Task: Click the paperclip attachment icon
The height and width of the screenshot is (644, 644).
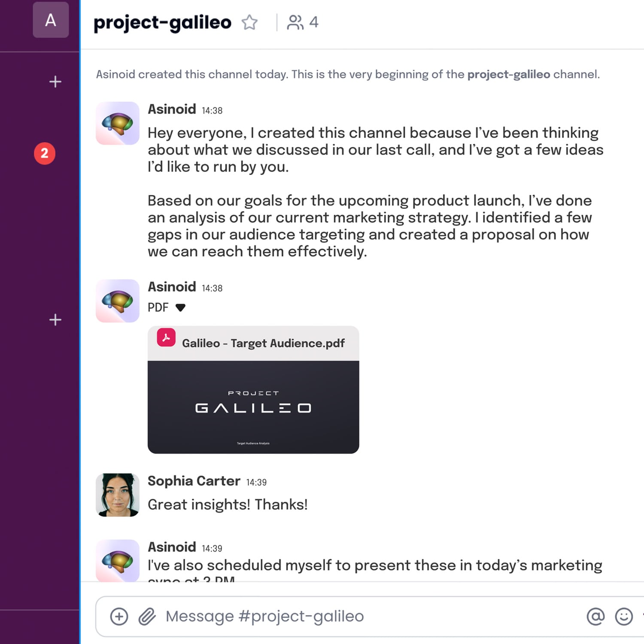Action: pos(146,616)
